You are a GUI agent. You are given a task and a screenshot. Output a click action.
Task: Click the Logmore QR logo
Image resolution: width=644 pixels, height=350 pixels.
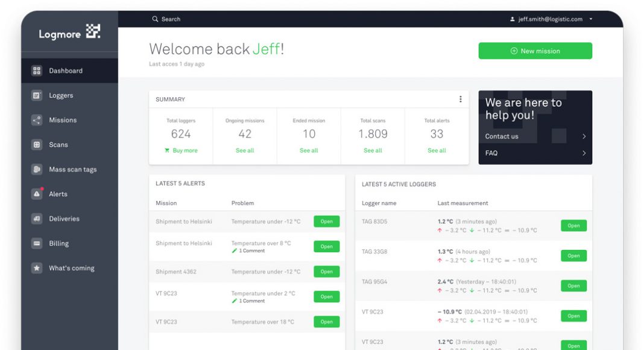93,31
